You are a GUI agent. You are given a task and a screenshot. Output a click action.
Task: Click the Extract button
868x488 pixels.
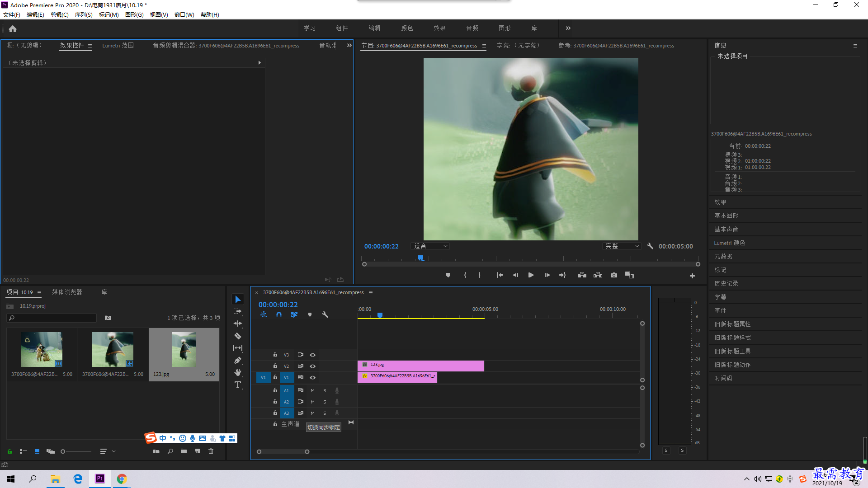point(598,275)
